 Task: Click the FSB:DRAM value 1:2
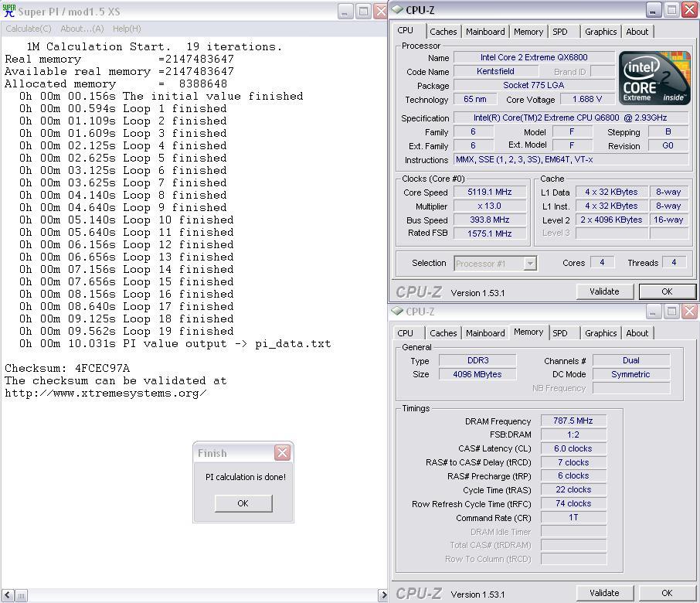point(573,434)
